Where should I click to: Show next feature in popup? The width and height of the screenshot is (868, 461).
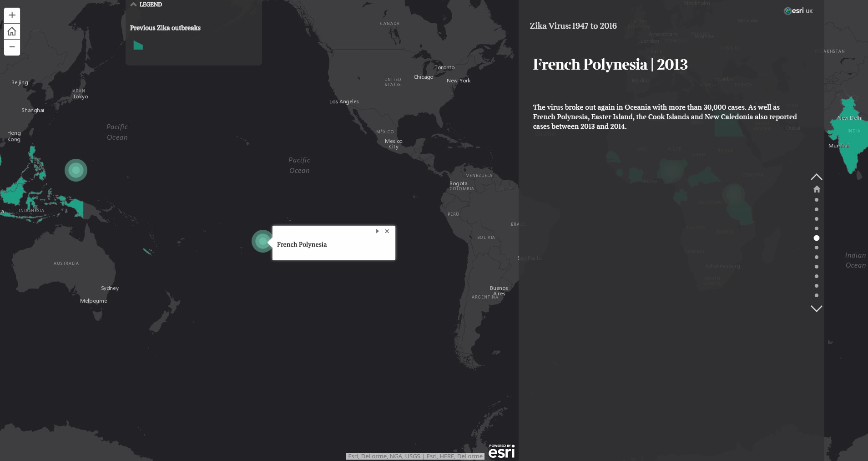pyautogui.click(x=377, y=231)
